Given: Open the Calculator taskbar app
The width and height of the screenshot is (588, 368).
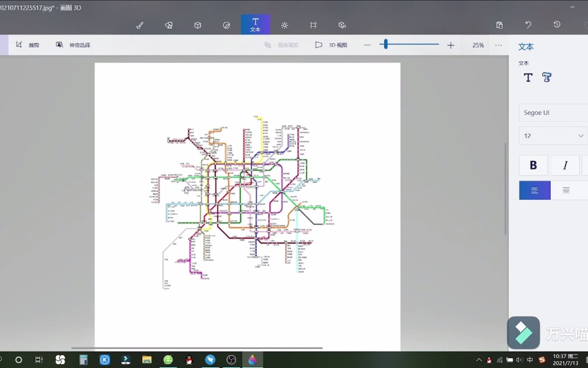Looking at the screenshot, I should [x=83, y=360].
